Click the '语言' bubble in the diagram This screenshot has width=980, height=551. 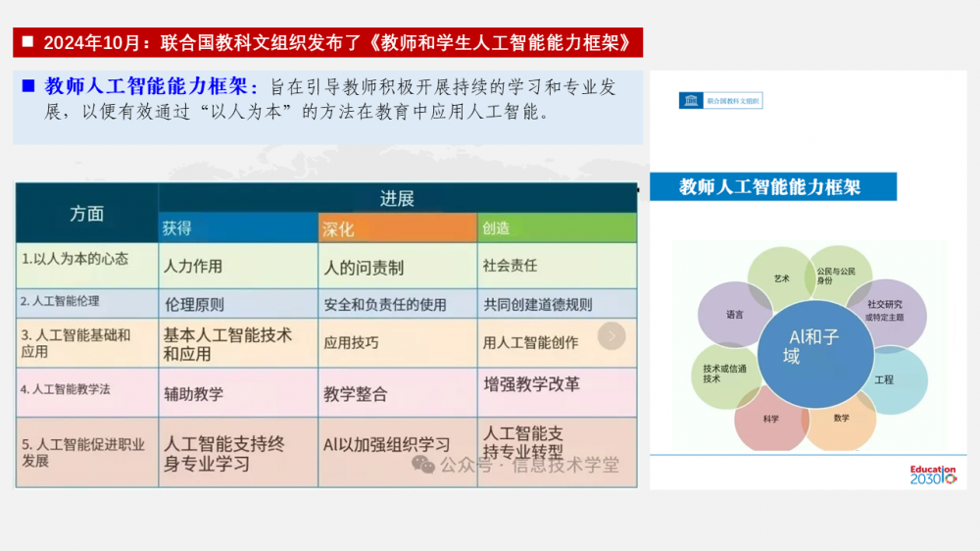[x=735, y=315]
